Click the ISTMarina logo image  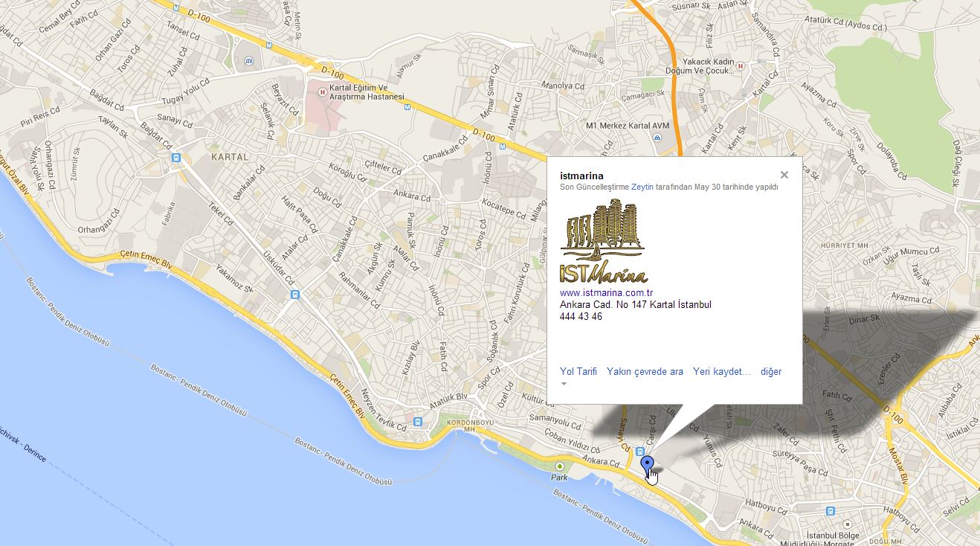(603, 241)
